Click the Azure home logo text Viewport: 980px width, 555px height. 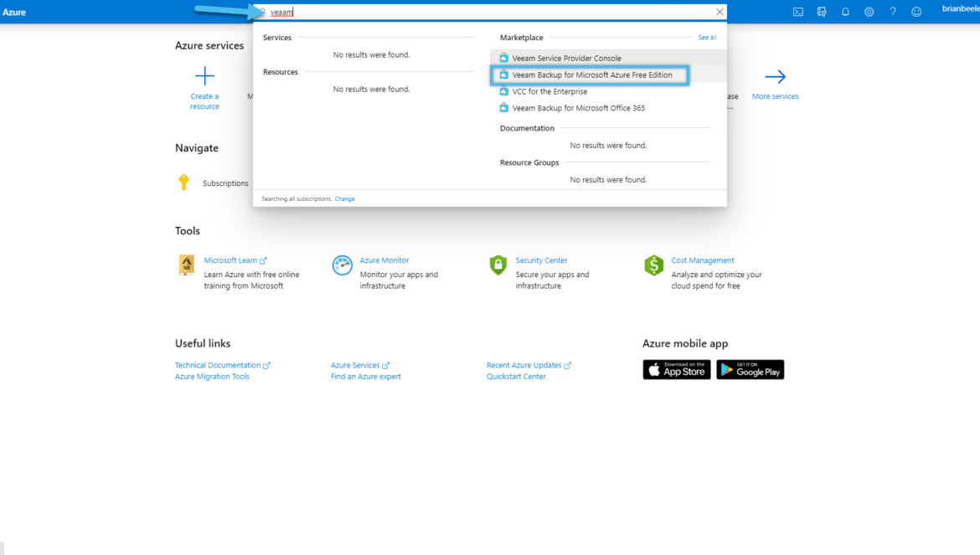tap(13, 12)
